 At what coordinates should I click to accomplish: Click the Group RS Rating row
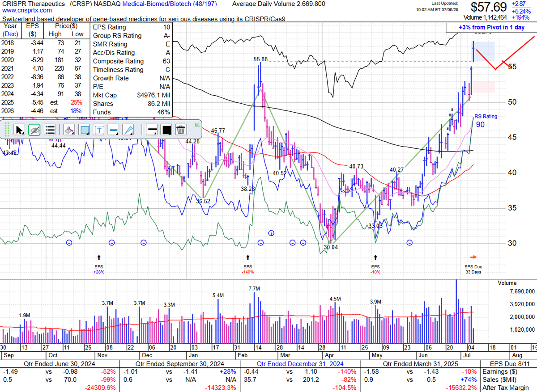(x=132, y=36)
